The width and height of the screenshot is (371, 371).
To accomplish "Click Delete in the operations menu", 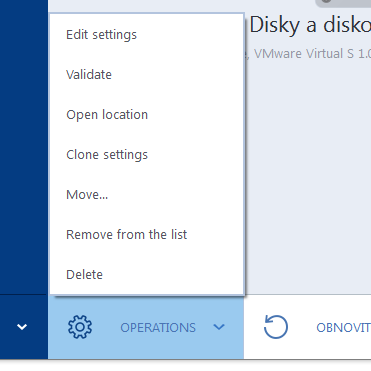I will (x=84, y=275).
